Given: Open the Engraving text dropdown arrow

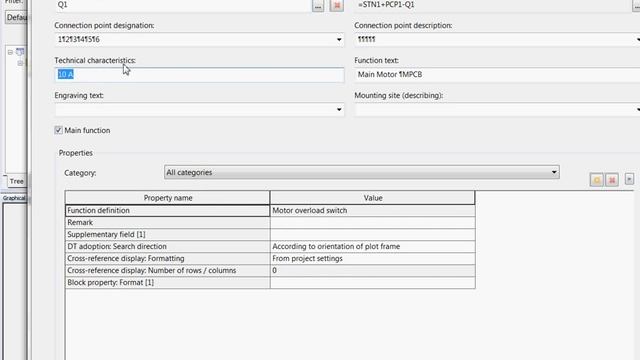Looking at the screenshot, I should pos(339,110).
